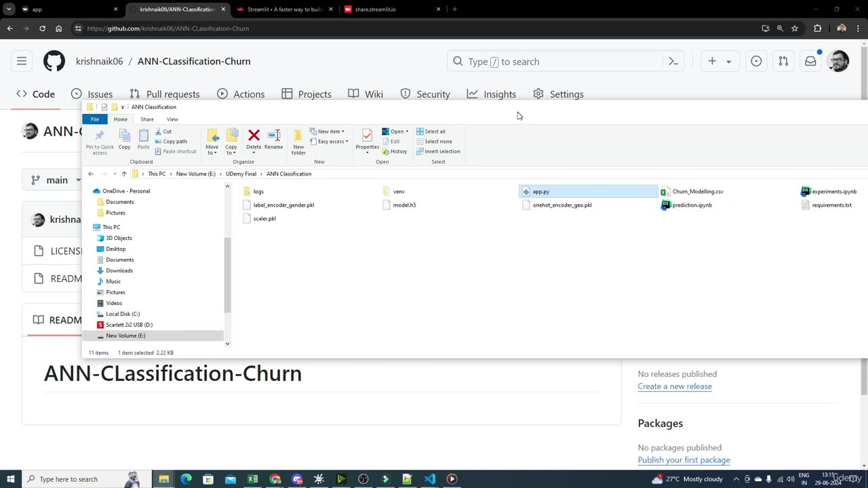Open GitHub hamburger navigation menu
Screen dimensions: 868x488
tap(22, 62)
